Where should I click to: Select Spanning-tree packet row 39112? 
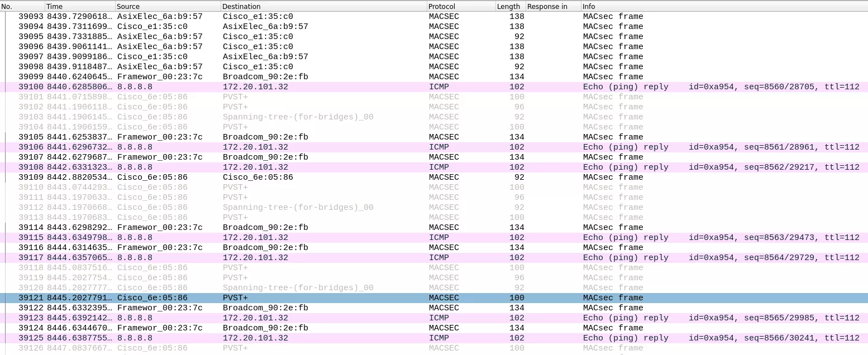point(434,208)
